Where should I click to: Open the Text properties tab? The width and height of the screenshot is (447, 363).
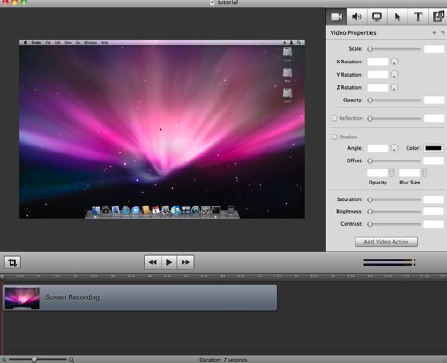click(x=418, y=16)
